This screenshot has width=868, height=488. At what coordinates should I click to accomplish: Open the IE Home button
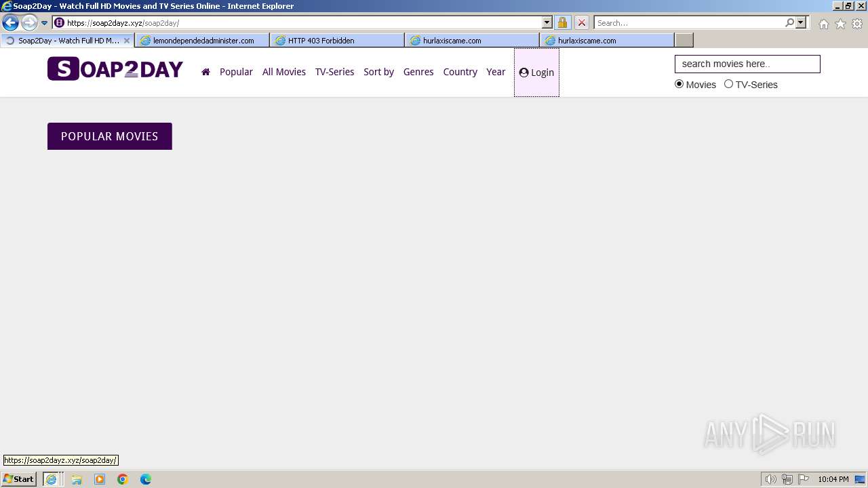coord(823,24)
